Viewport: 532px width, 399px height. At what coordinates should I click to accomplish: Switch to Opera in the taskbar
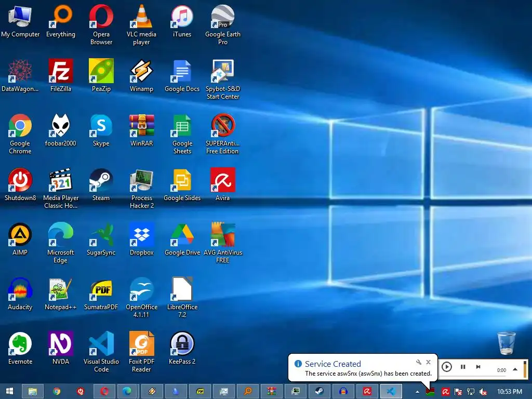tap(104, 391)
